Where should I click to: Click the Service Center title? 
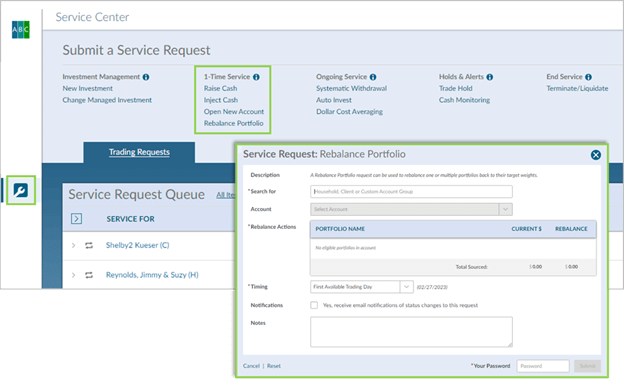click(x=92, y=17)
